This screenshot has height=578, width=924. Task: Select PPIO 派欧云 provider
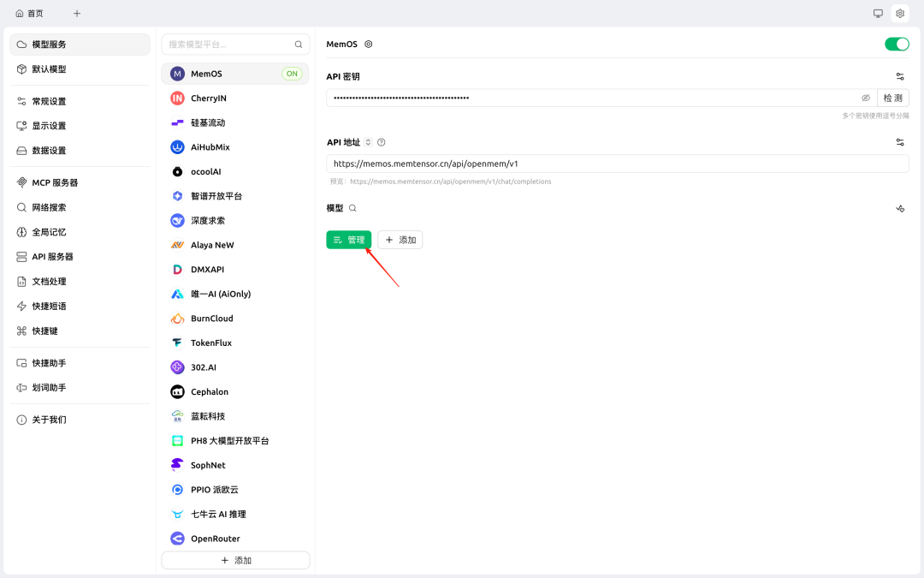[x=235, y=490]
